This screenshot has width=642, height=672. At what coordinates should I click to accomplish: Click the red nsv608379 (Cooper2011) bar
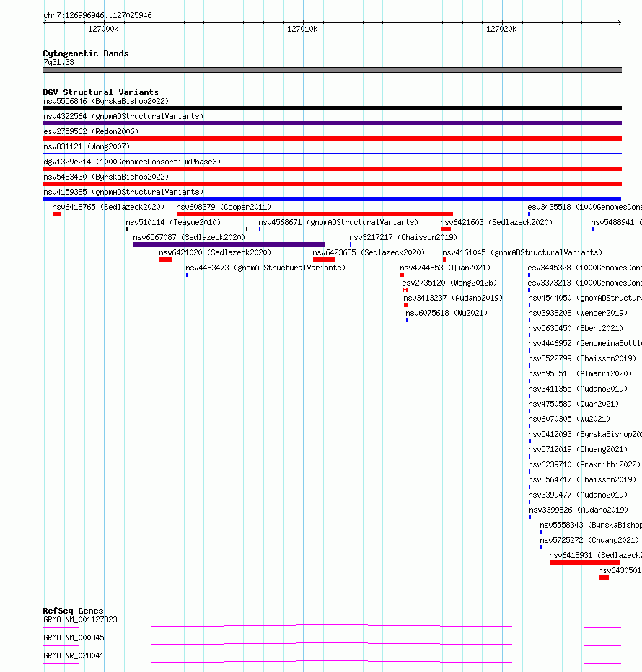[315, 214]
